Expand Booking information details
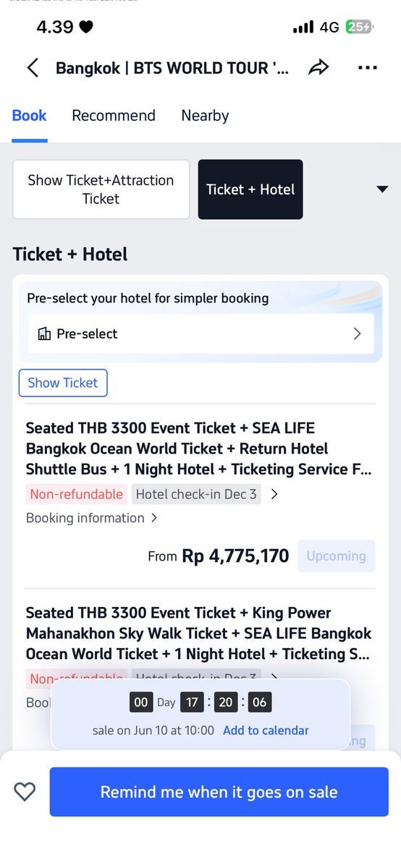The width and height of the screenshot is (401, 868). click(x=92, y=518)
